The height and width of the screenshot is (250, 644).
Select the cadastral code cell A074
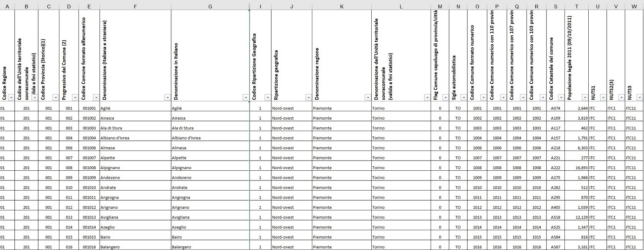point(555,108)
